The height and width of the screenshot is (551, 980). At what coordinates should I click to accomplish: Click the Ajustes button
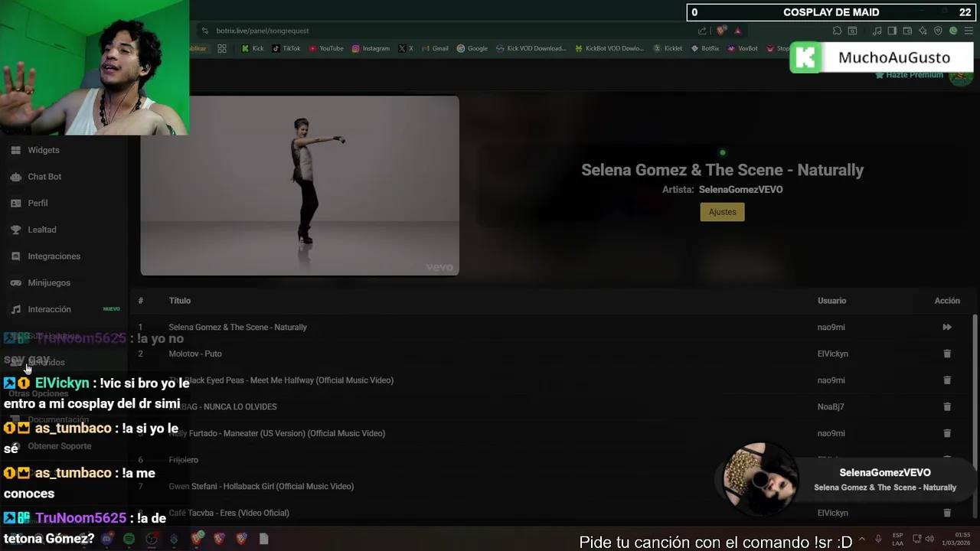(722, 212)
